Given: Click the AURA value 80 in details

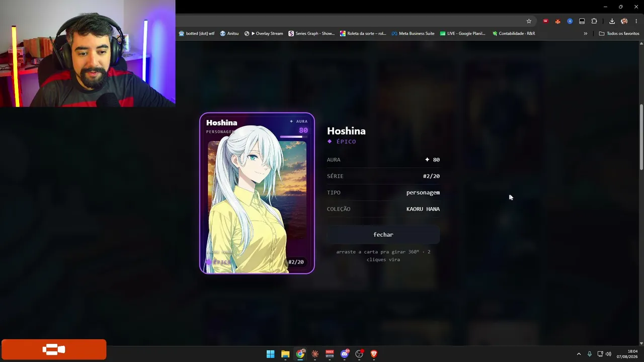Looking at the screenshot, I should (x=432, y=160).
